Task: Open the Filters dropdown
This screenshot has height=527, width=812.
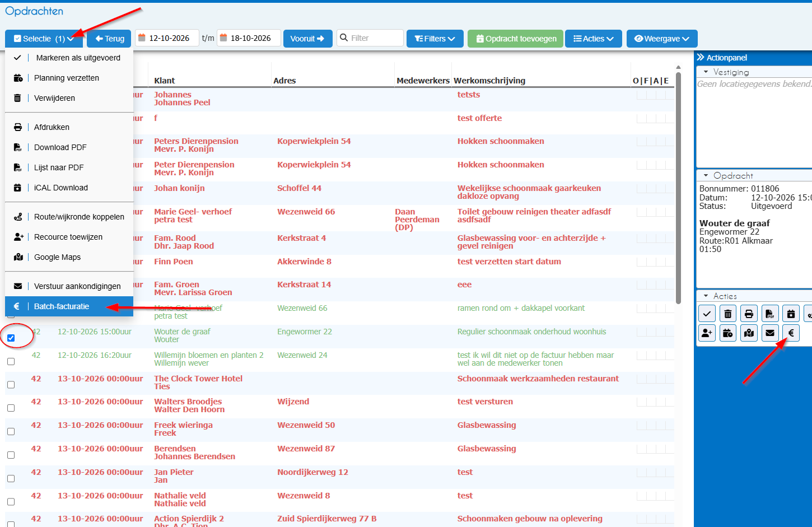Action: click(435, 39)
